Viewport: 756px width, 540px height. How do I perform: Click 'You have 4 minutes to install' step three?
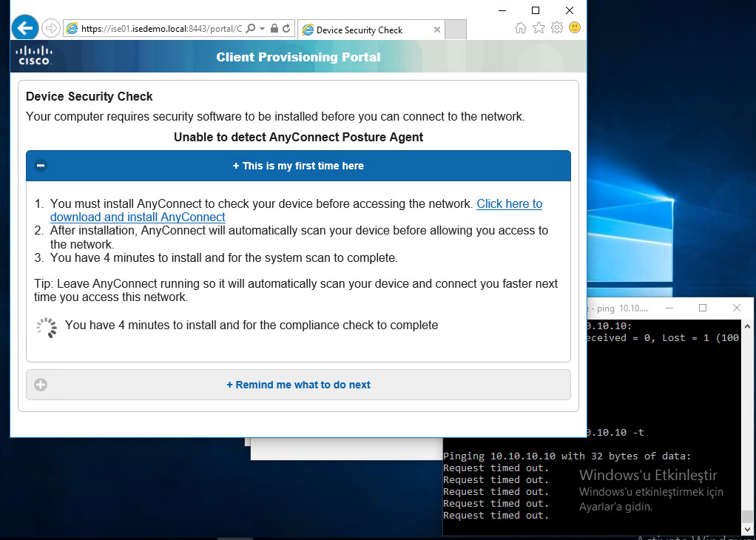[x=223, y=258]
